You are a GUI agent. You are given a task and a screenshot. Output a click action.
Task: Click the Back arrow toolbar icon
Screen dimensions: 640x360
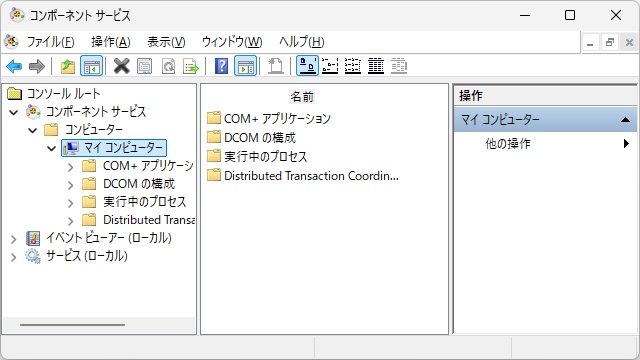14,66
